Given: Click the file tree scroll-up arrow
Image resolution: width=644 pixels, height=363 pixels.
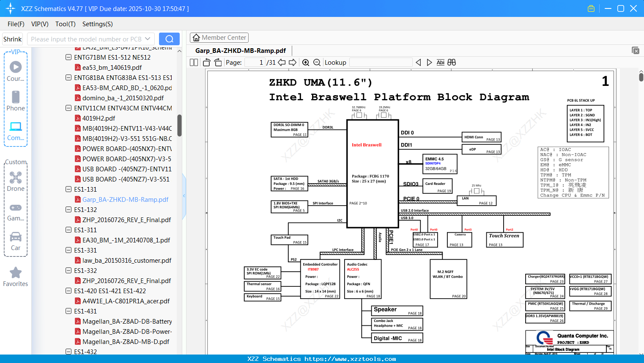Looking at the screenshot, I should [x=179, y=51].
